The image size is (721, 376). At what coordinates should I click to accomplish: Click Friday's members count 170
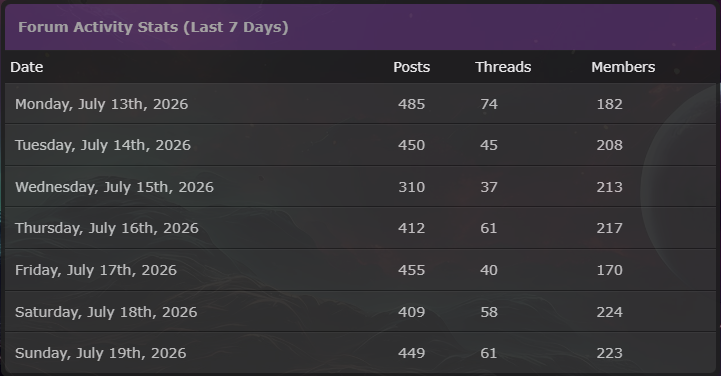(x=610, y=270)
